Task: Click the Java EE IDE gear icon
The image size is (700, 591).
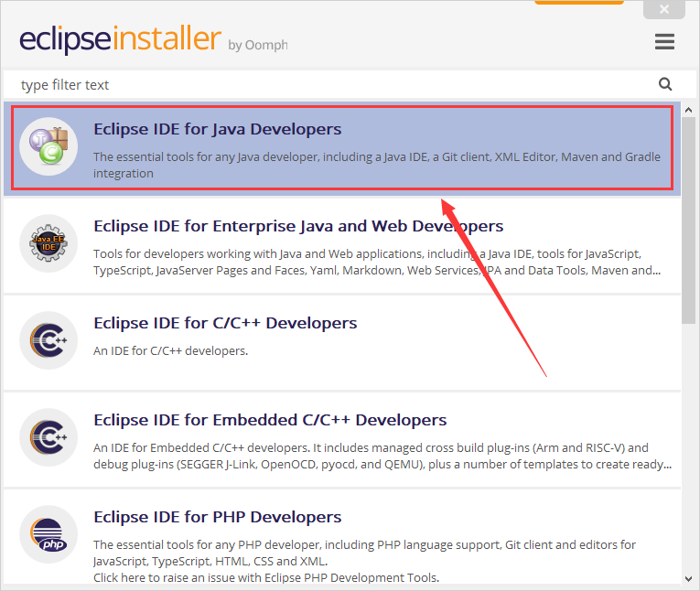Action: tap(48, 244)
